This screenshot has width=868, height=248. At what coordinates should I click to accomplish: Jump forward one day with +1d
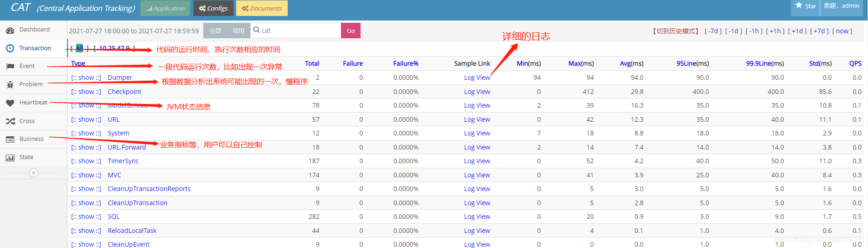[797, 31]
